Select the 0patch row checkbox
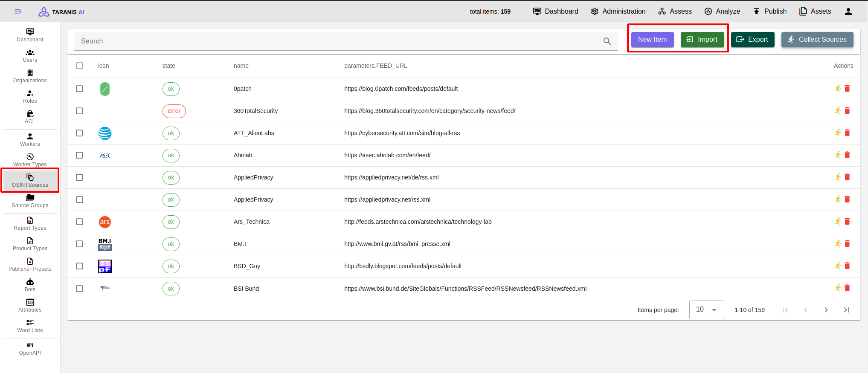Viewport: 868px width, 373px height. (79, 89)
